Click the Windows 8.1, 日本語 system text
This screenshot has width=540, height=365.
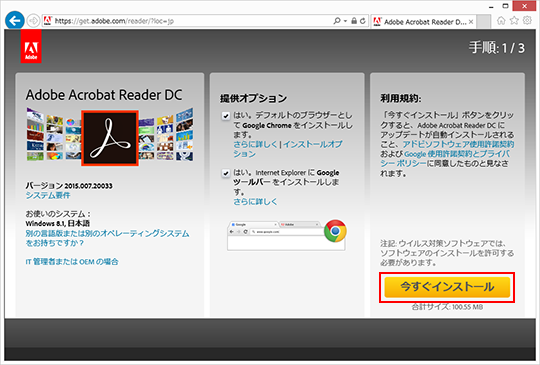[58, 223]
